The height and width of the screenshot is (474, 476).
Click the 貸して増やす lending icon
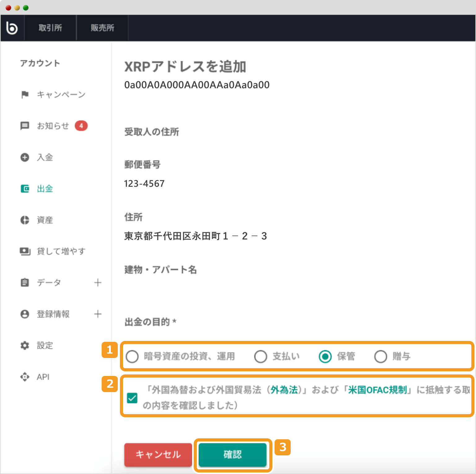25,251
